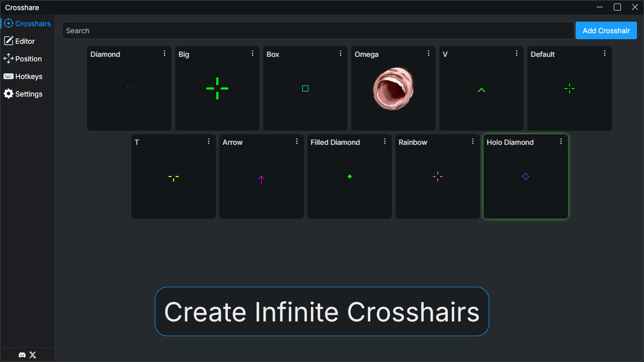Select the Box crosshair card
The height and width of the screenshot is (362, 644).
pos(305,89)
